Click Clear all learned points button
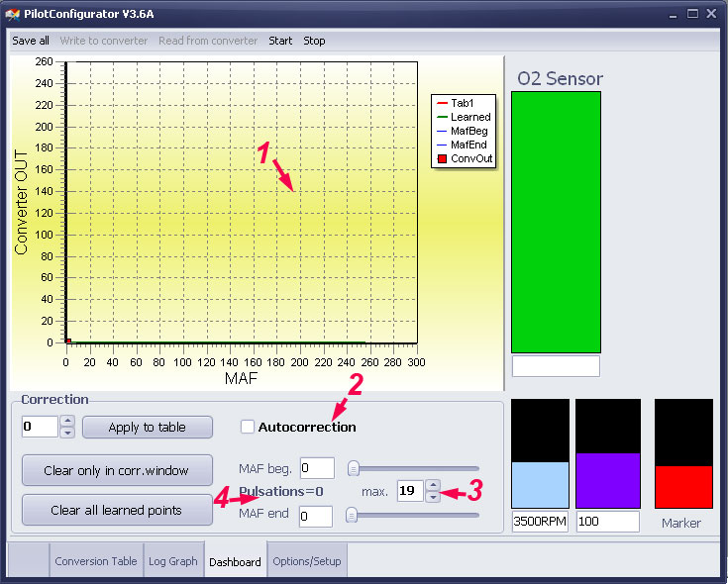This screenshot has width=728, height=584. coord(117,510)
